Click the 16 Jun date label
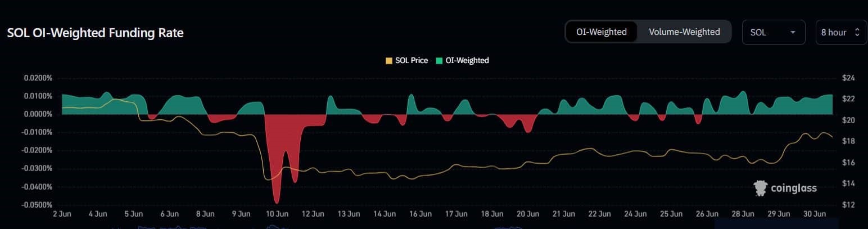 421,214
